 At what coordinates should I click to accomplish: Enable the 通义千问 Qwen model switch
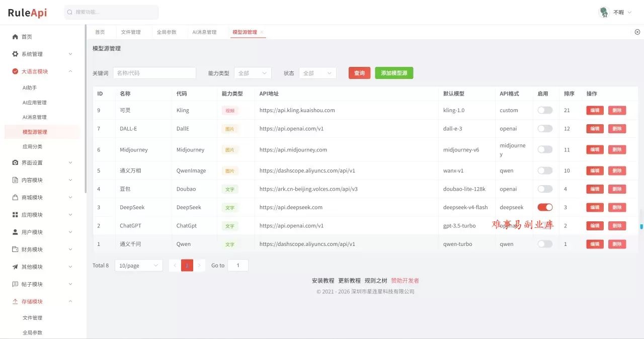pyautogui.click(x=545, y=244)
